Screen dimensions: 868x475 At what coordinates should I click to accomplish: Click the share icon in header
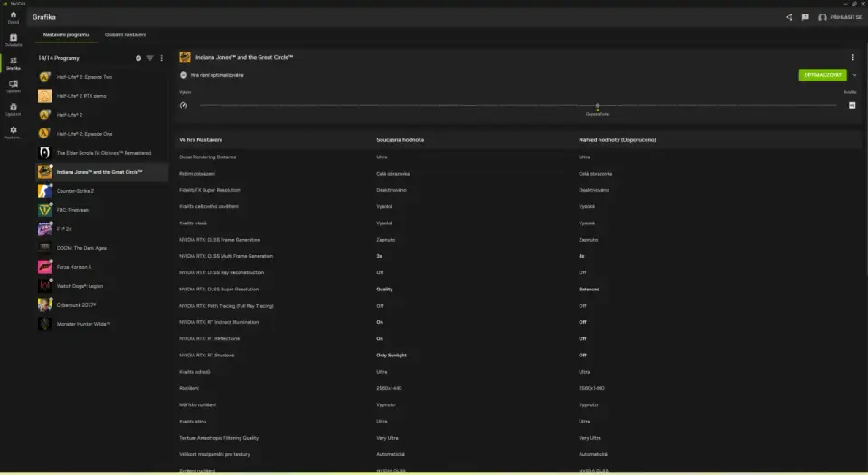[788, 17]
